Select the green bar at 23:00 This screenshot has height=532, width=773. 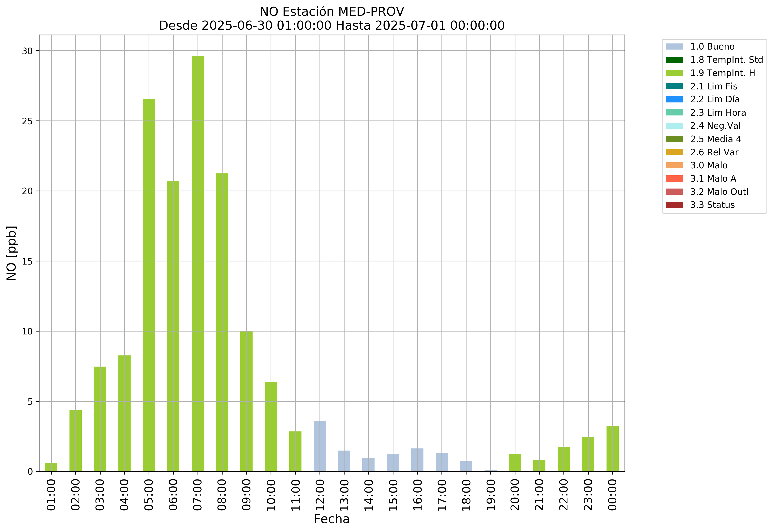click(588, 454)
